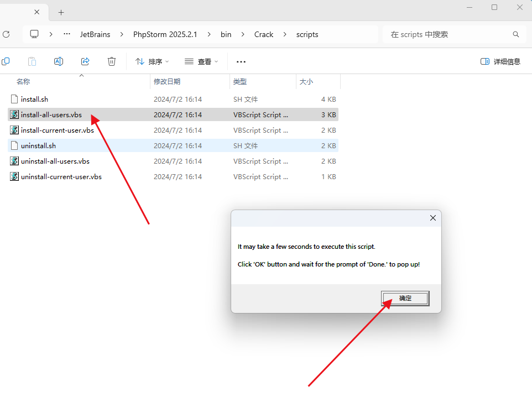Expand chevron after Crack breadcrumb

(285, 34)
